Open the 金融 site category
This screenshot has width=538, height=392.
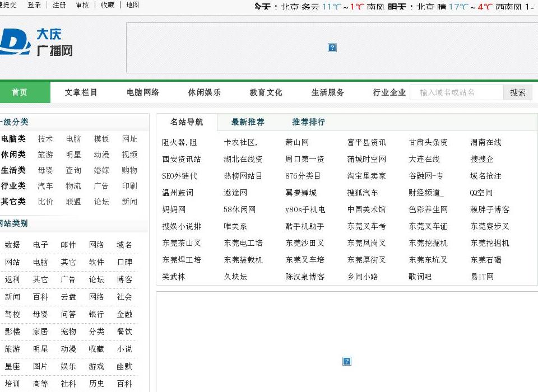coord(124,314)
